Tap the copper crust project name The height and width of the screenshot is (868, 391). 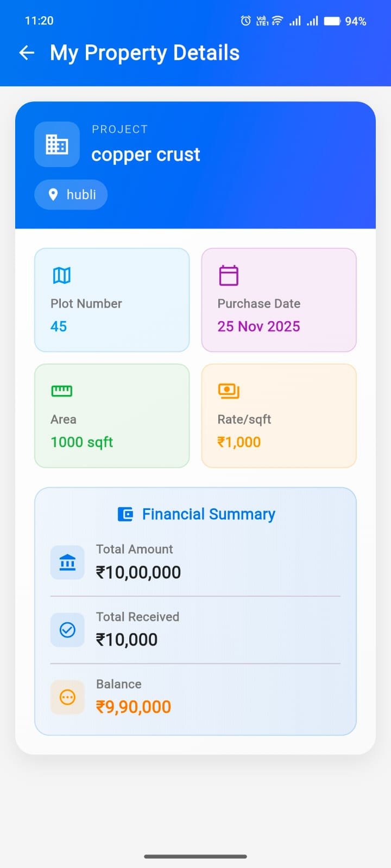[x=146, y=155]
